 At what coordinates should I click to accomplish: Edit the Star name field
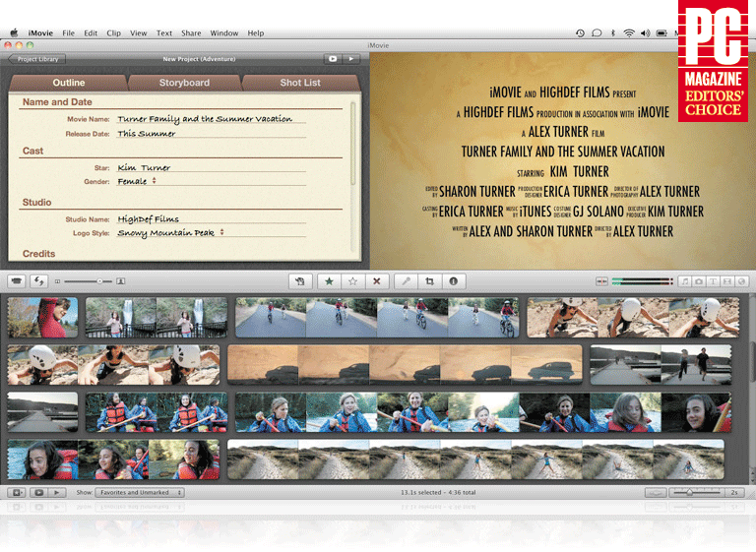[212, 167]
